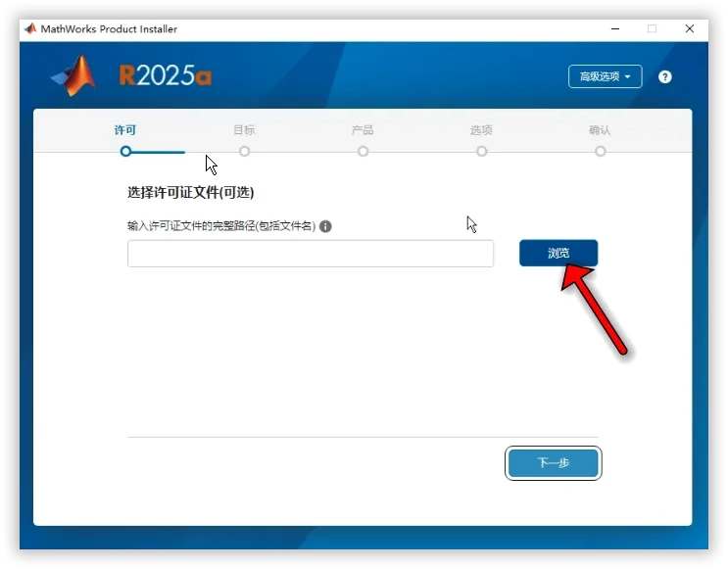Select the 许可 step tab

pyautogui.click(x=124, y=130)
